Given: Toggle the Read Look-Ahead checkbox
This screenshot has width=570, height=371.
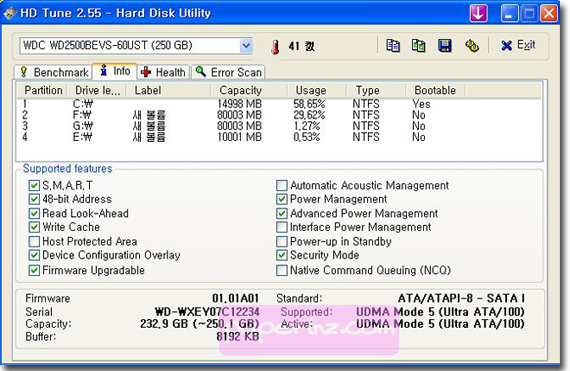Looking at the screenshot, I should [x=34, y=213].
